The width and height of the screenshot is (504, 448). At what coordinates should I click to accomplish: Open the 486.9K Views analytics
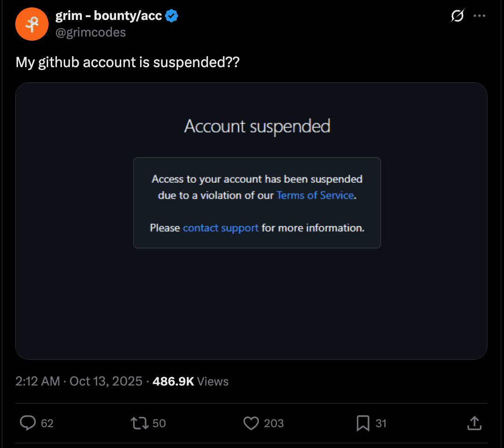(x=191, y=381)
